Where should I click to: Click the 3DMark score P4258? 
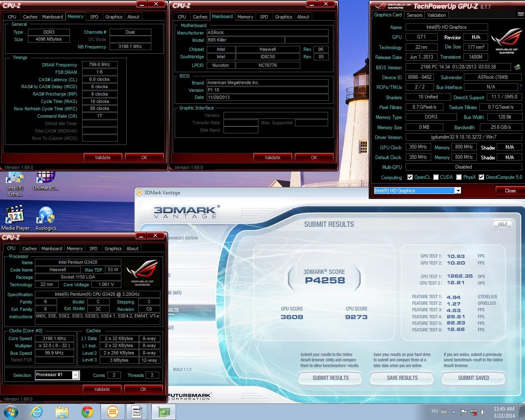[325, 281]
